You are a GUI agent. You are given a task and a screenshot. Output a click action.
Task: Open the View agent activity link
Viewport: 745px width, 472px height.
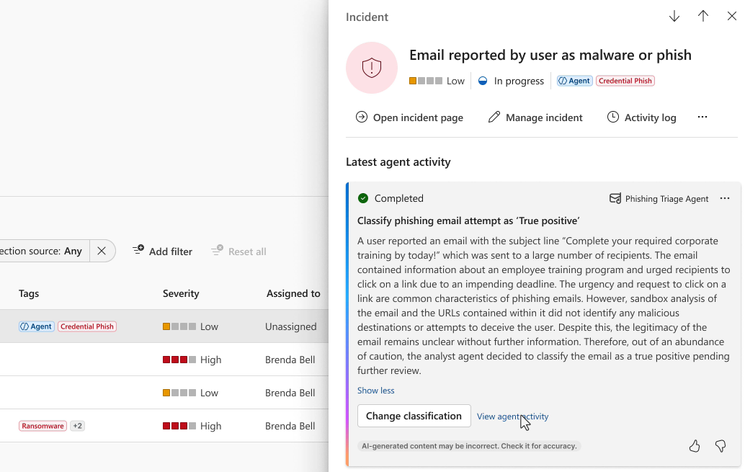pos(512,416)
